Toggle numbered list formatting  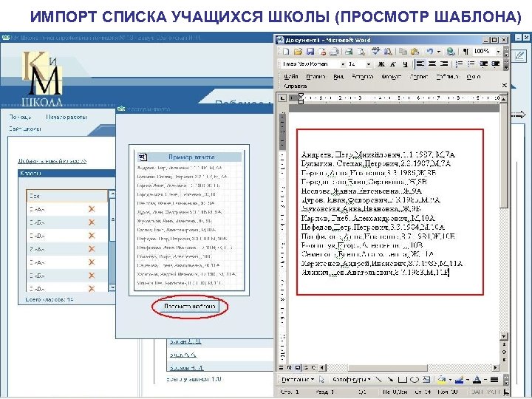click(460, 64)
